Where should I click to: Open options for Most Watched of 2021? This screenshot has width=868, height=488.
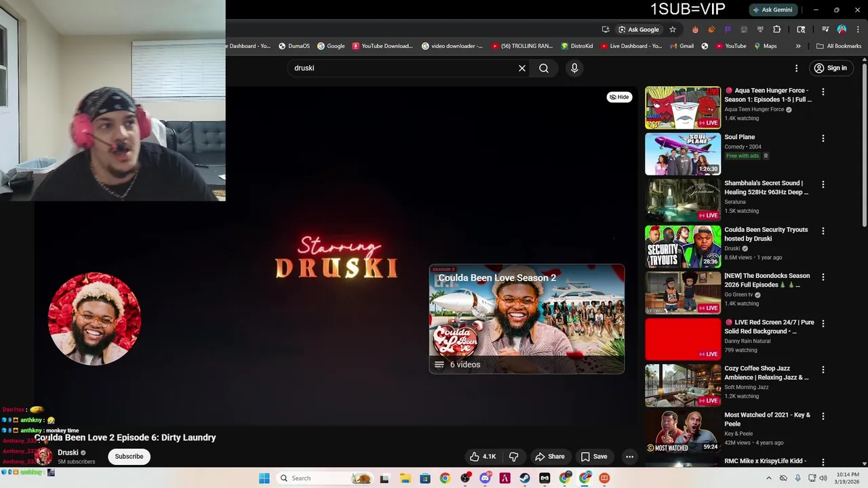(x=823, y=416)
